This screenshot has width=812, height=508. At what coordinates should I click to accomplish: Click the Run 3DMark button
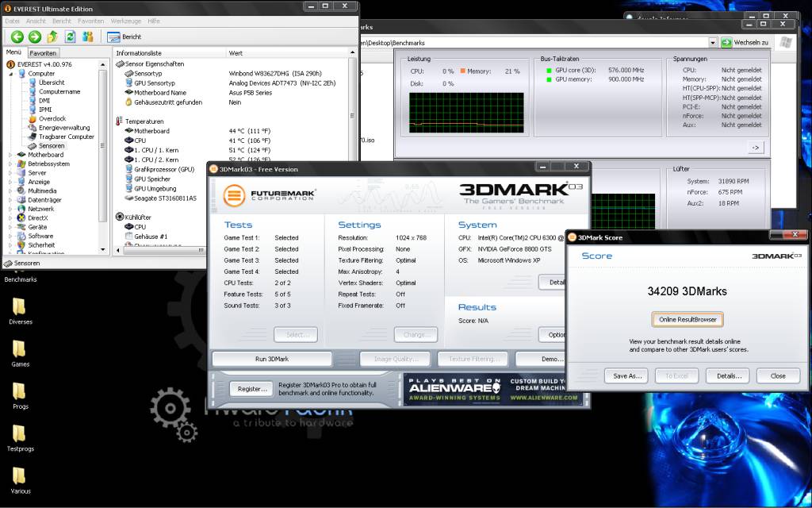tap(272, 359)
